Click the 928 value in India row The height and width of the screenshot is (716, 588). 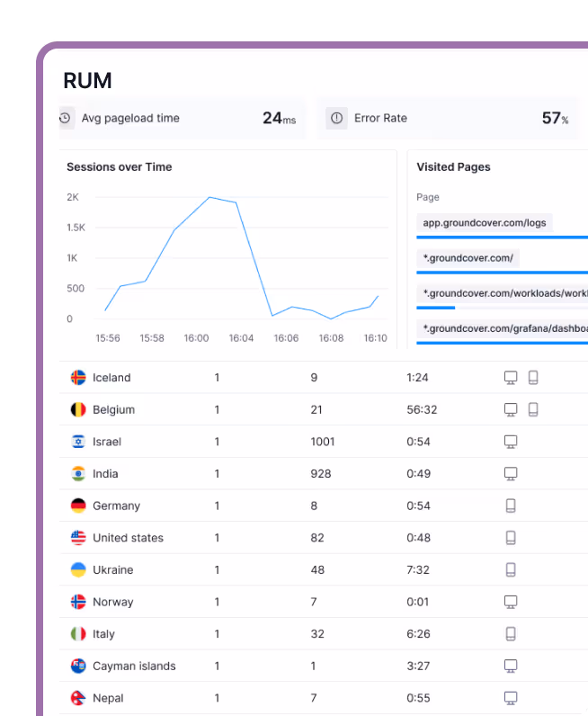pos(320,473)
